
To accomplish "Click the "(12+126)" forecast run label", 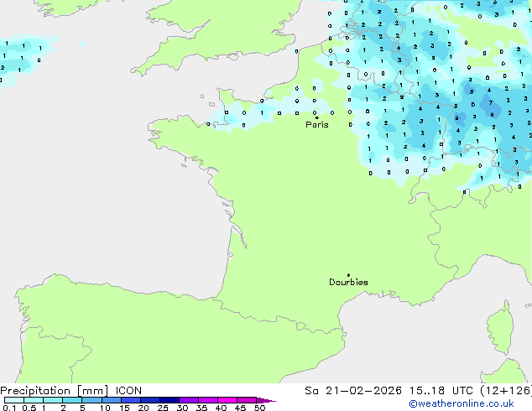I will 506,391.
